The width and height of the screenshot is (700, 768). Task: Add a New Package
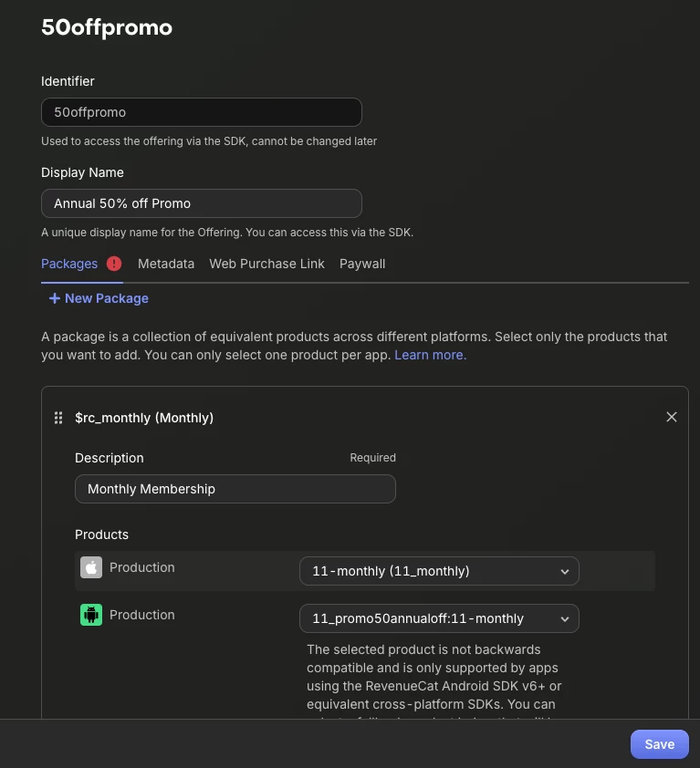point(106,298)
